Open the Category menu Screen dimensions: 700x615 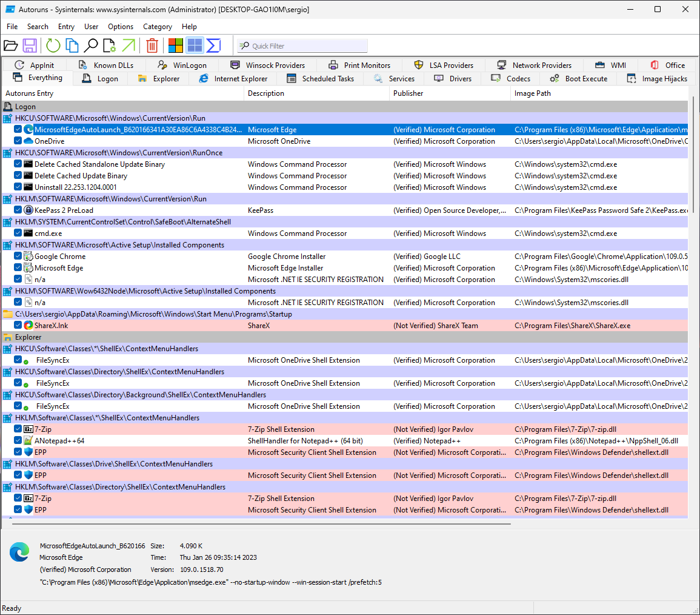click(158, 27)
